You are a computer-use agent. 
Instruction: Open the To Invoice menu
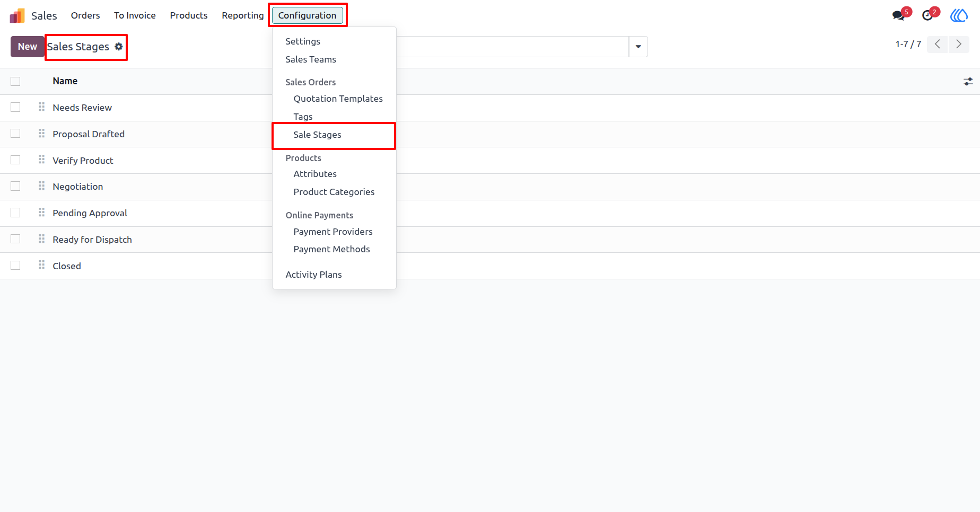click(x=135, y=15)
